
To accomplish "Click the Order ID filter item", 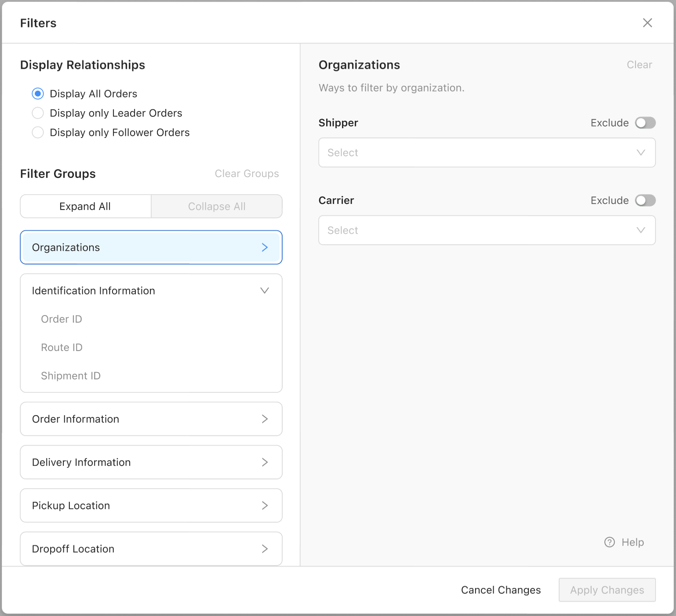I will (x=62, y=319).
